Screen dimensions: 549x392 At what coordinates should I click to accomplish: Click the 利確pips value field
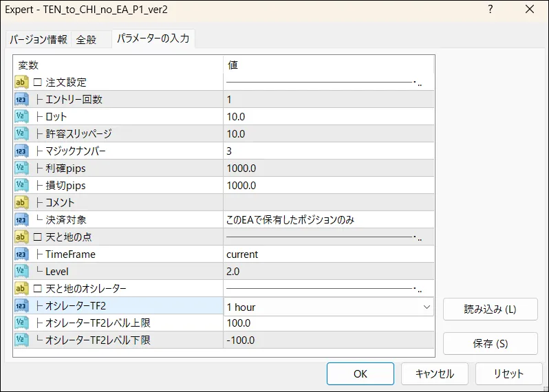click(x=328, y=168)
